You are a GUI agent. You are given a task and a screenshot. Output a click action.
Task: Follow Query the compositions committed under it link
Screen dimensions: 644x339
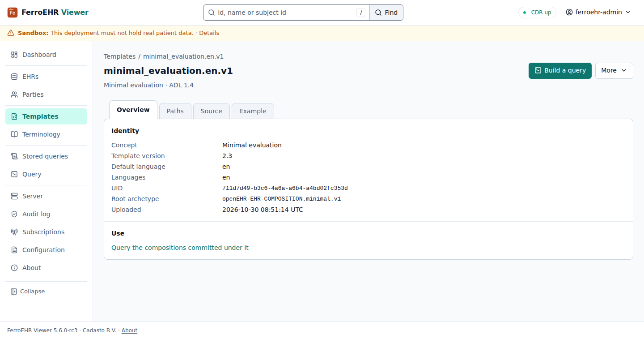tap(180, 248)
